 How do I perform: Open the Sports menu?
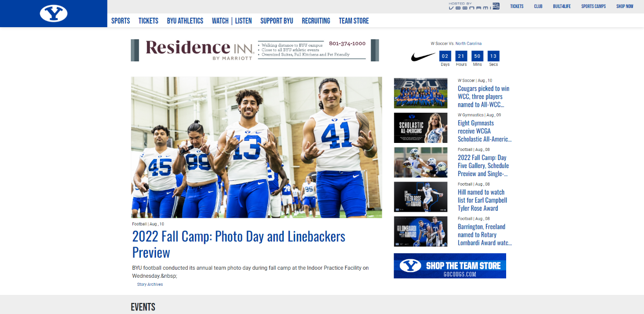click(x=121, y=21)
